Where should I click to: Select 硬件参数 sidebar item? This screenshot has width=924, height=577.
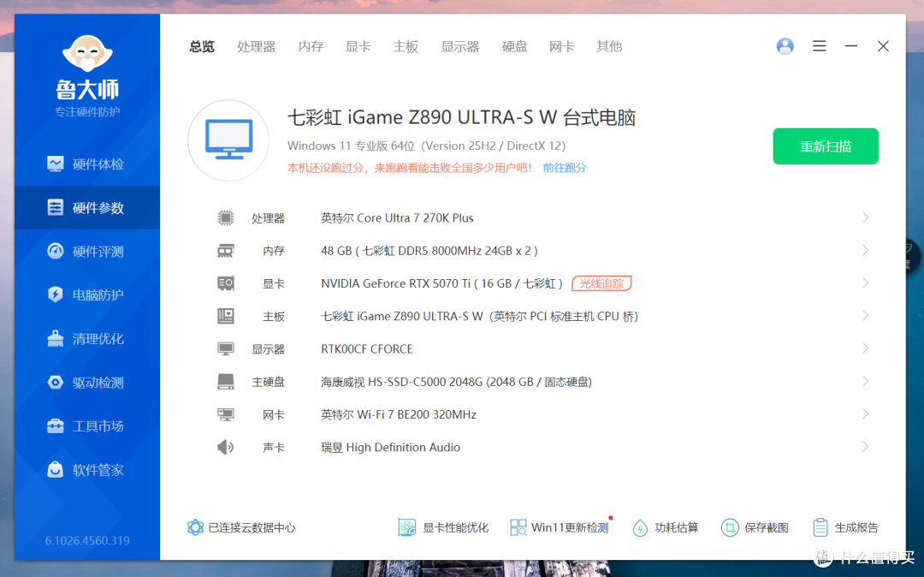tap(87, 207)
